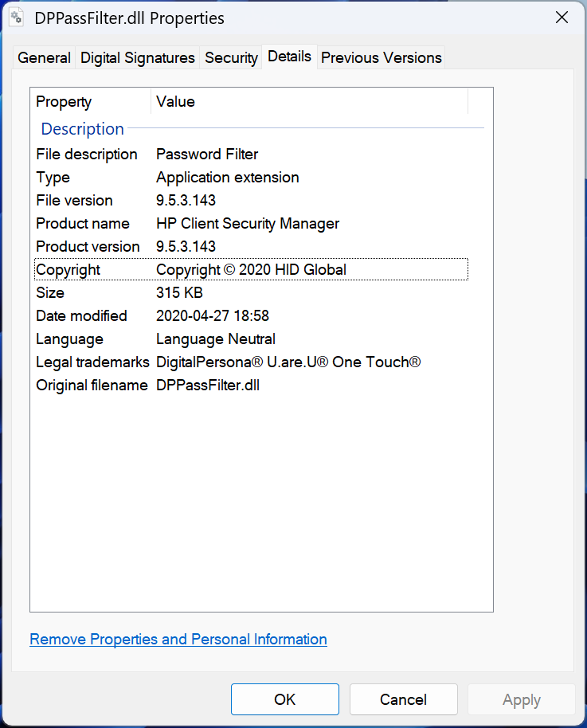Click the DigitalPersona U.are.U One Touch value

tap(288, 362)
